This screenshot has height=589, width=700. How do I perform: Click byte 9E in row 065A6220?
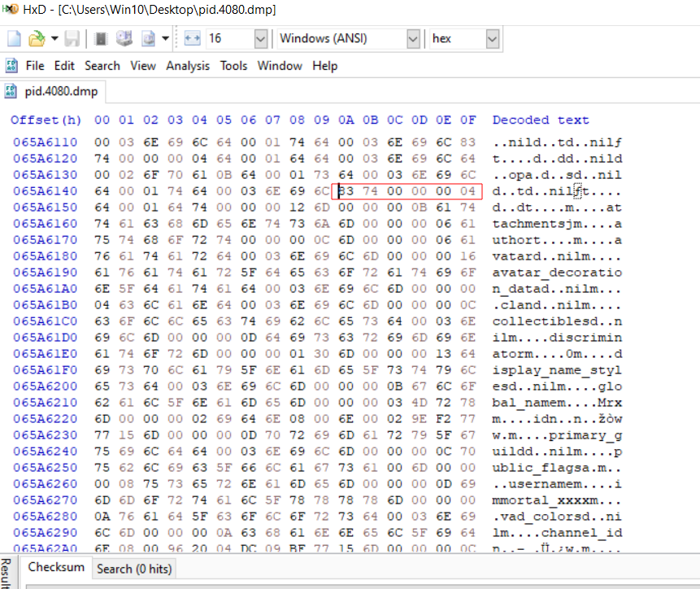click(x=420, y=419)
